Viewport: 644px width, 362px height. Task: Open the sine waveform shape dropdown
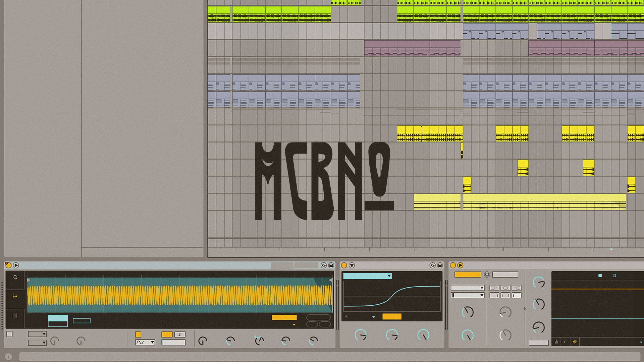click(145, 342)
